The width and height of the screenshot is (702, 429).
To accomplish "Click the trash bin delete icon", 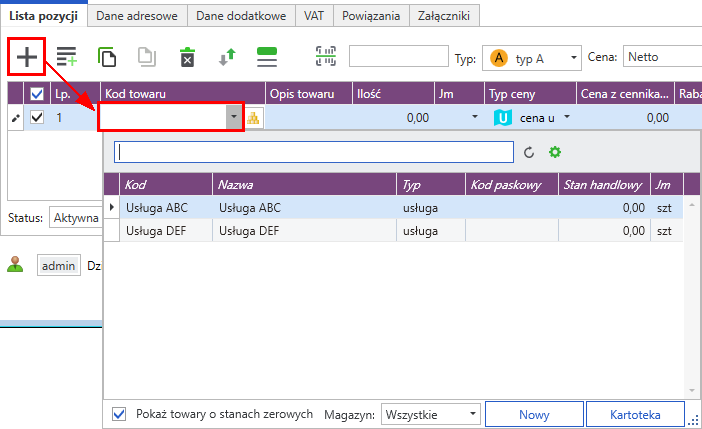I will 187,57.
